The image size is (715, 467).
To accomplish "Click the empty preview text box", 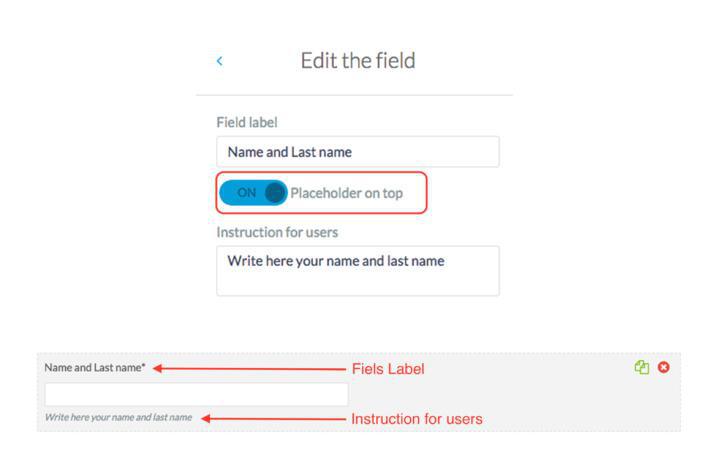I will (x=196, y=394).
